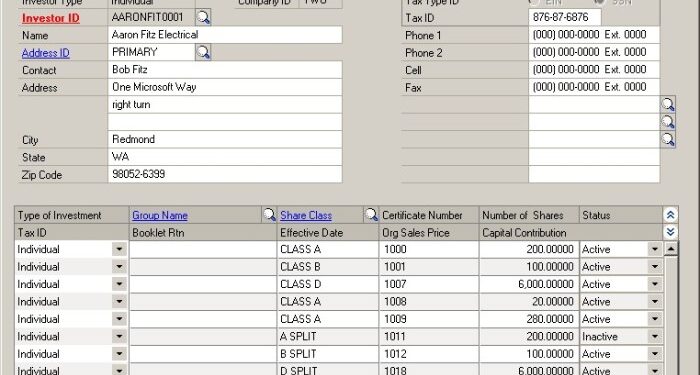The image size is (700, 375).
Task: Click the Fax number field
Action: pos(594,87)
